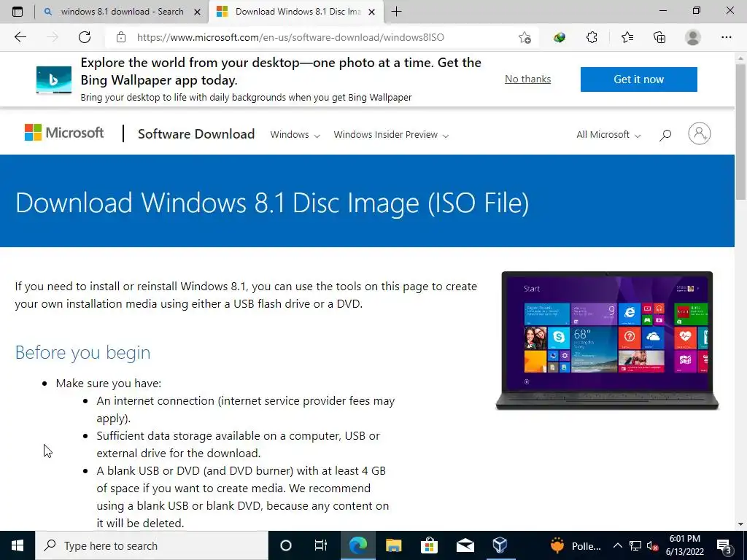This screenshot has height=560, width=747.
Task: Open File Explorer from the taskbar
Action: (393, 545)
